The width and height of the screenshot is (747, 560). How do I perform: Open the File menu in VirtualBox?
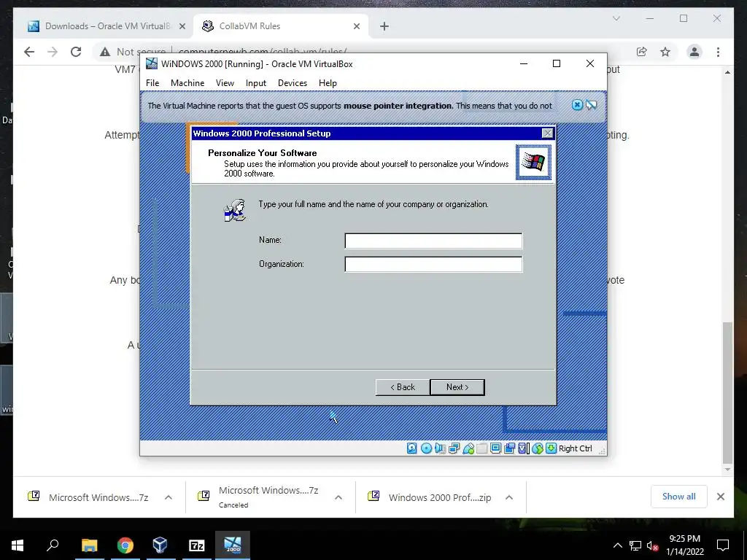152,83
